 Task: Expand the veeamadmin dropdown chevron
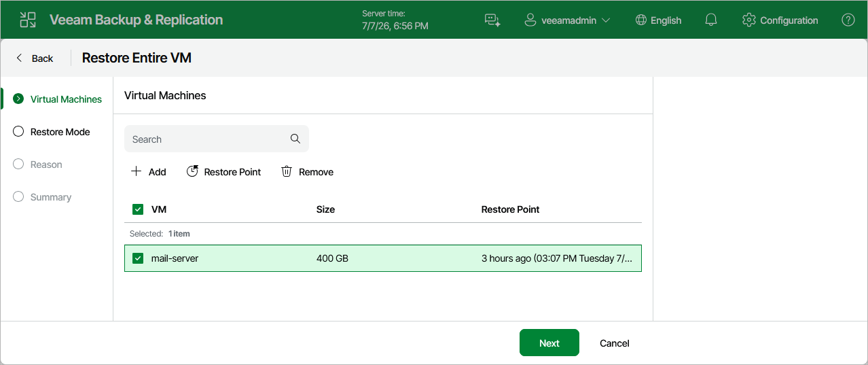tap(606, 20)
